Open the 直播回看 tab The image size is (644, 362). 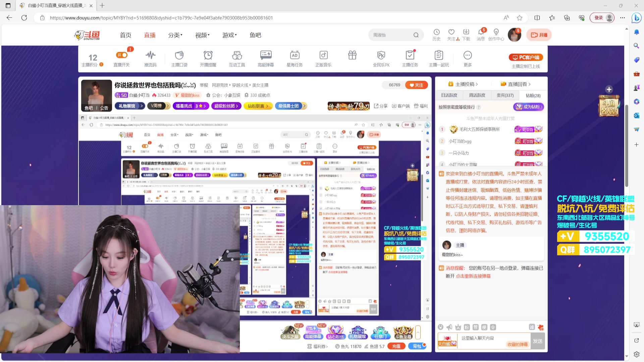point(516,84)
